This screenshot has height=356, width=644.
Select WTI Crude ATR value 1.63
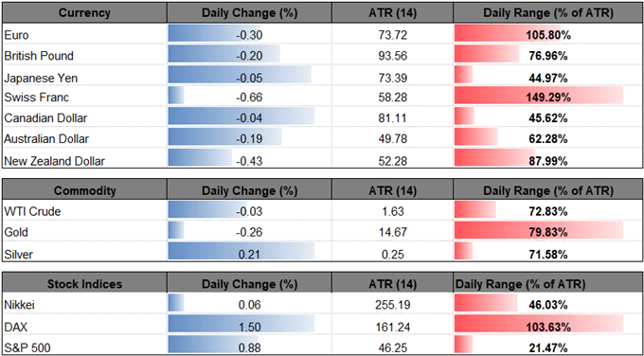pyautogui.click(x=394, y=212)
